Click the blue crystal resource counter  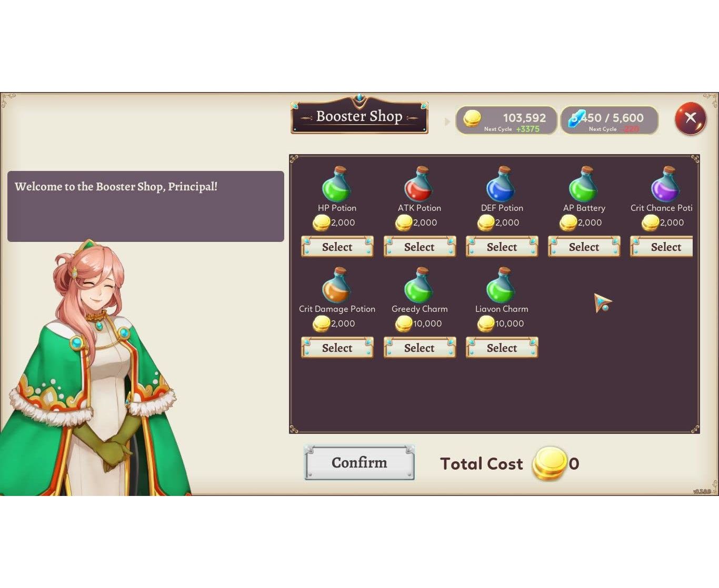(x=610, y=120)
